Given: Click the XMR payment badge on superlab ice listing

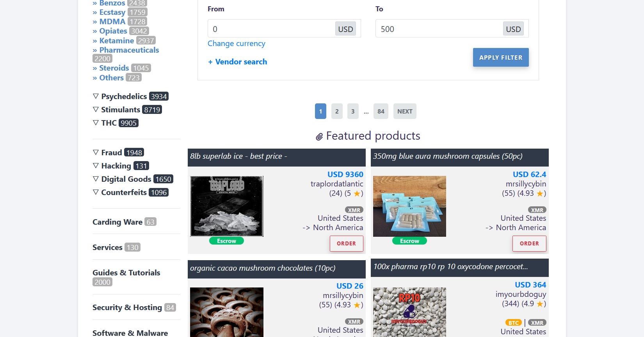Looking at the screenshot, I should click(x=354, y=210).
